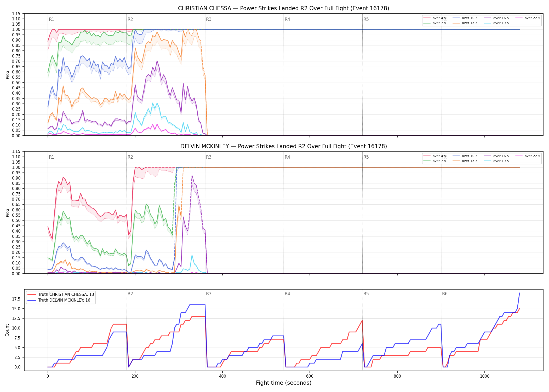Click the R5 round label in the McKinley chart

366,157
